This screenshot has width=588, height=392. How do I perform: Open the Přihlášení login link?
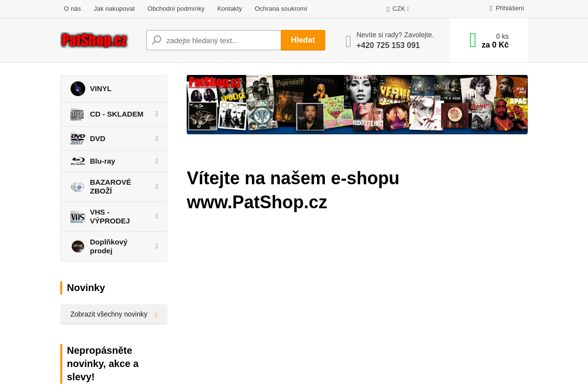(507, 8)
